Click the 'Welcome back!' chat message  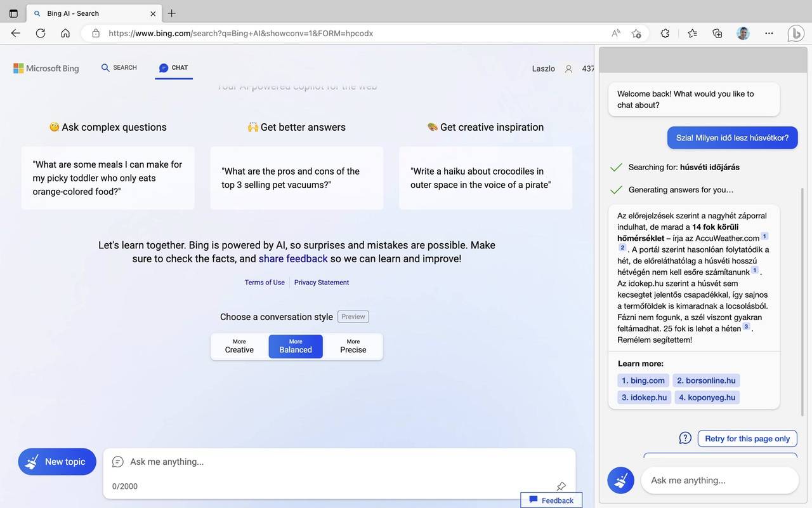694,99
